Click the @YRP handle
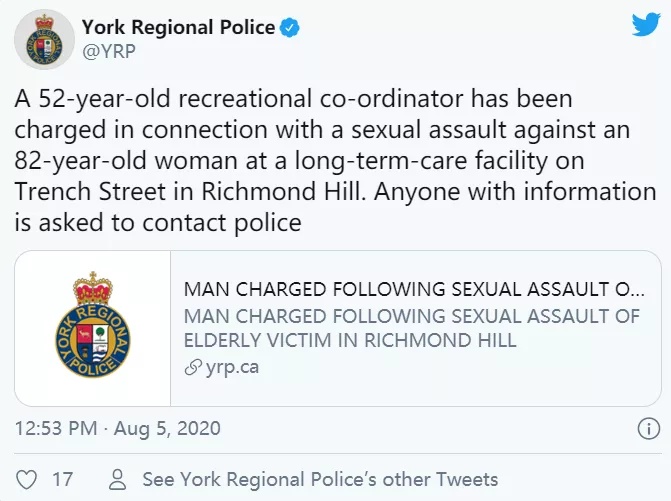Screen dimensions: 671x501 click(109, 51)
